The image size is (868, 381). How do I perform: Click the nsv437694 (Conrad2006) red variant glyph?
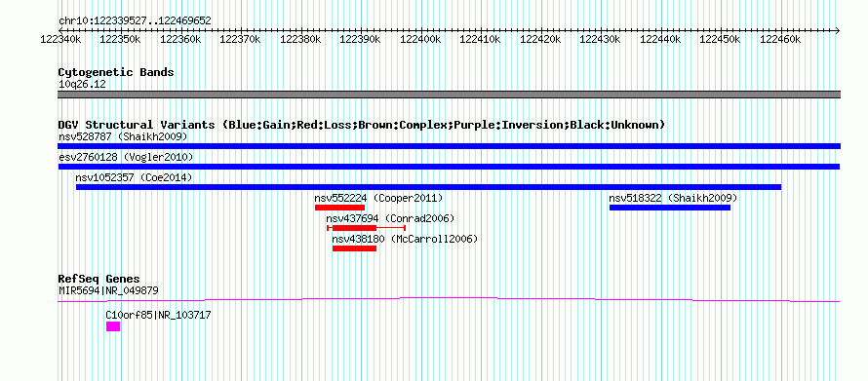(367, 228)
